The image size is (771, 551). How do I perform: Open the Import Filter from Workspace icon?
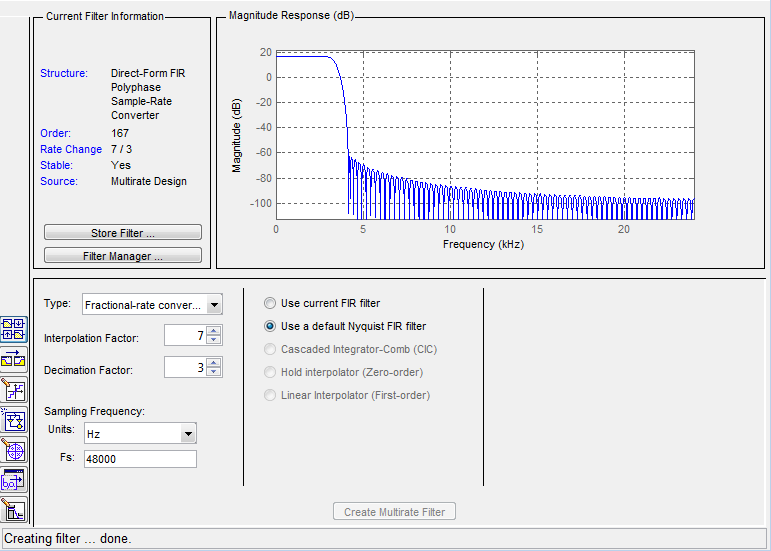coord(13,481)
